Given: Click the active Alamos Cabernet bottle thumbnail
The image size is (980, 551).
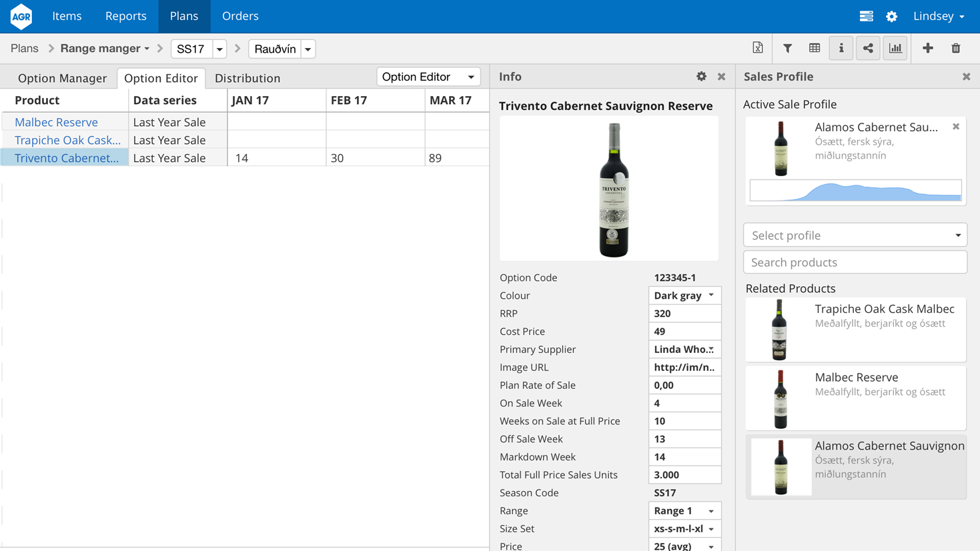Looking at the screenshot, I should click(x=781, y=149).
